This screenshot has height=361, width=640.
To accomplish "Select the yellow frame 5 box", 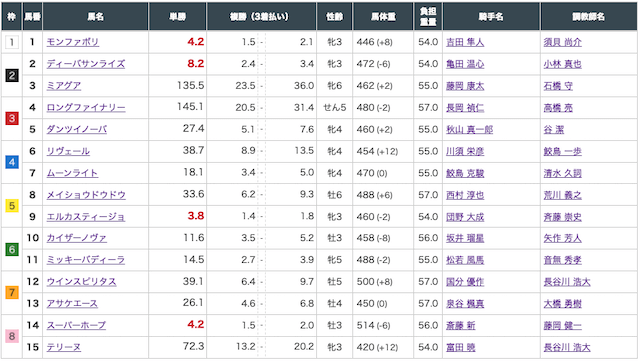I will point(12,206).
